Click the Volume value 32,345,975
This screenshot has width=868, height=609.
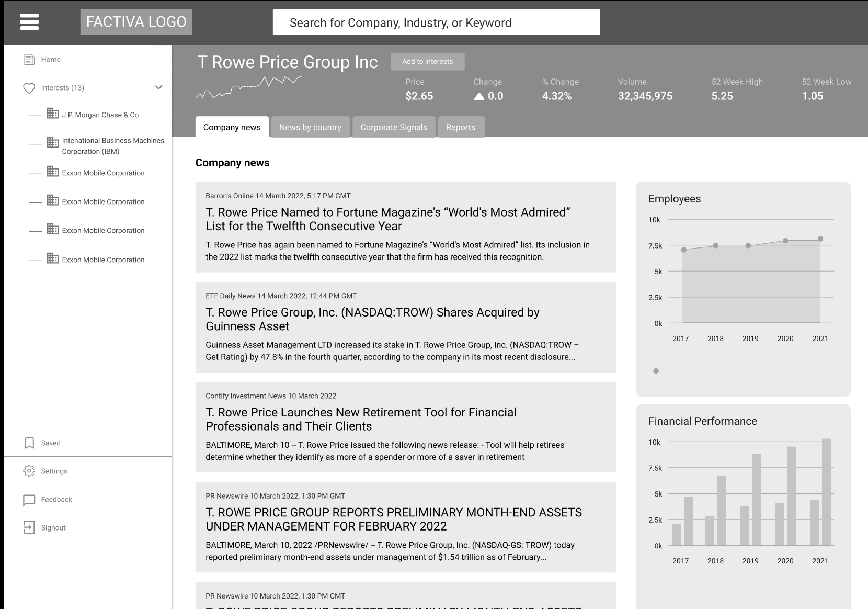645,96
